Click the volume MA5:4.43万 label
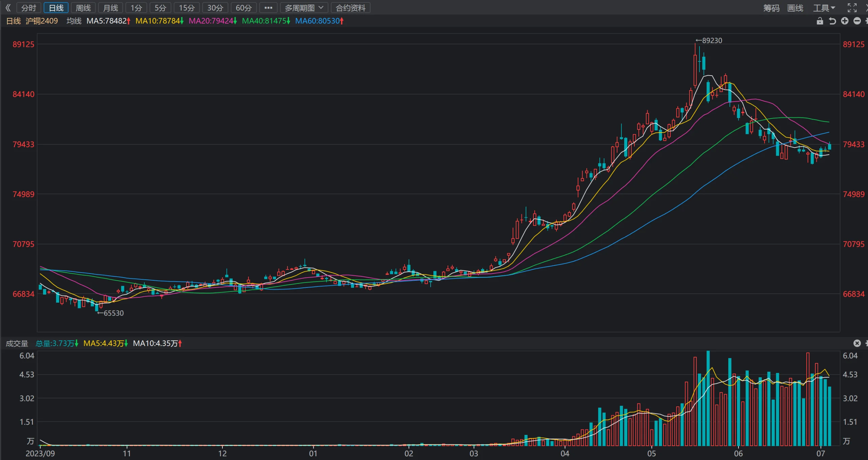This screenshot has width=868, height=460. [x=105, y=343]
